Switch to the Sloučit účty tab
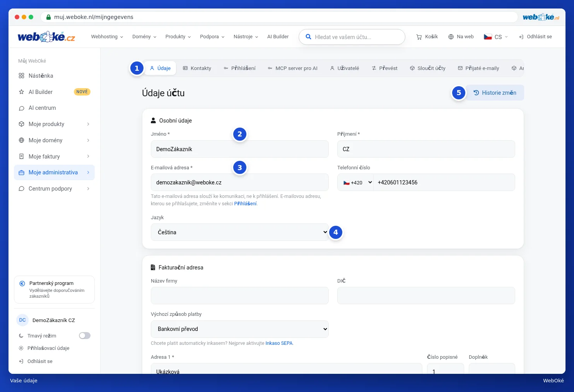The width and height of the screenshot is (574, 392). click(x=428, y=68)
